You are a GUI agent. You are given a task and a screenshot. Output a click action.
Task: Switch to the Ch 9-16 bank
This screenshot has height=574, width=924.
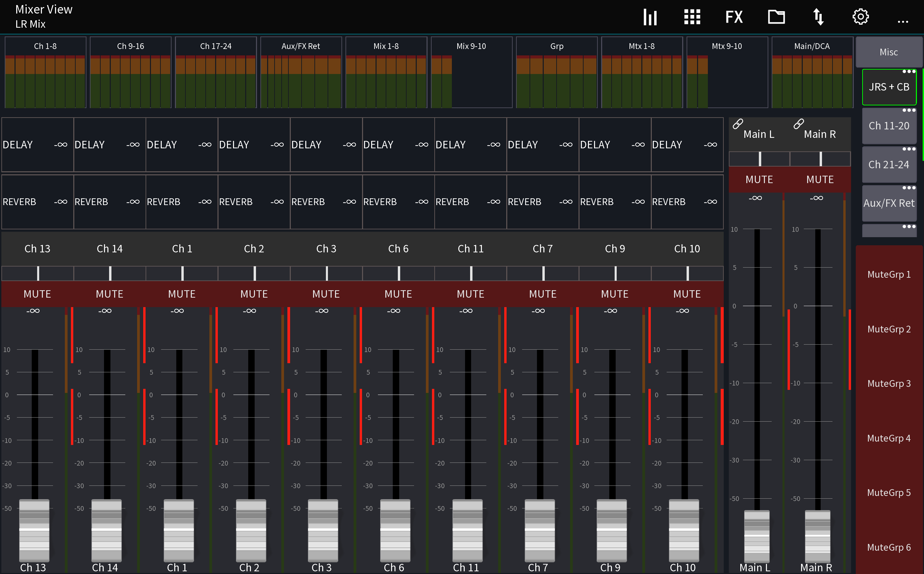[131, 46]
